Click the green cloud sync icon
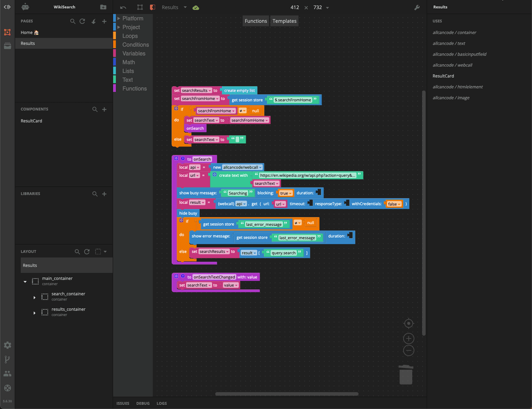The image size is (532, 409). 196,7
